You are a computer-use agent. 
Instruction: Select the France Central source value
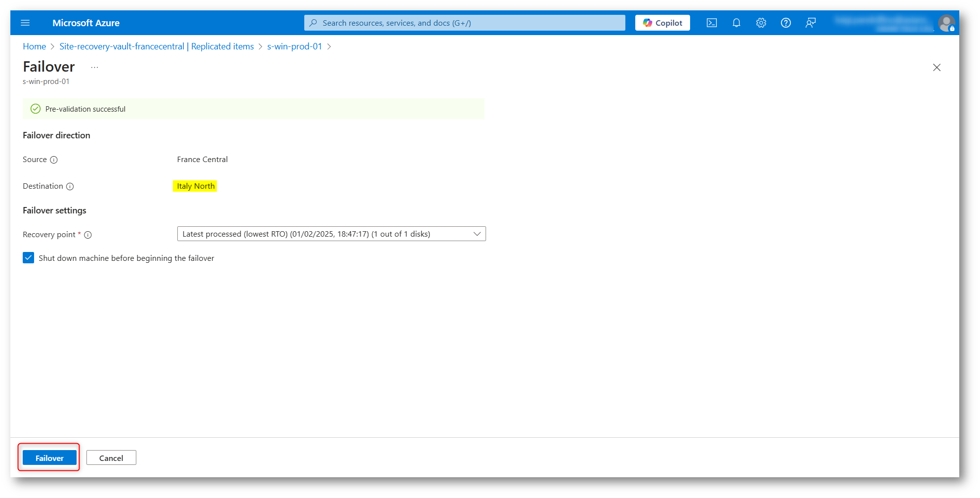pyautogui.click(x=203, y=160)
